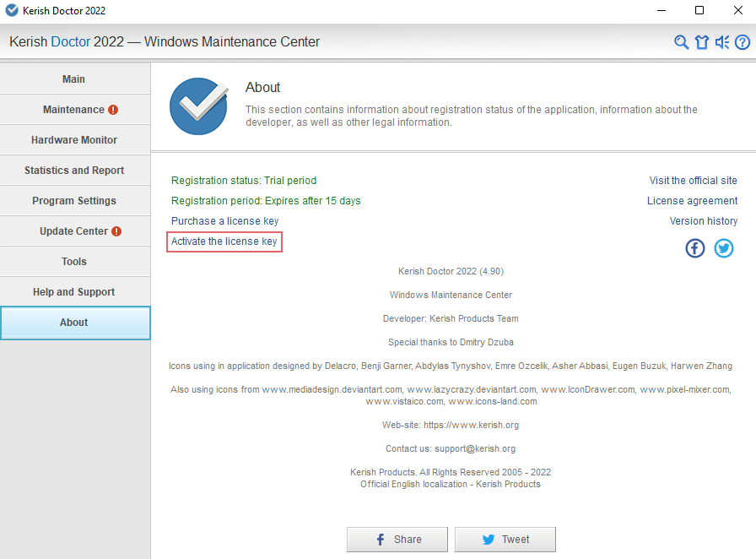Click the round Twitter icon under Version history

pyautogui.click(x=724, y=248)
